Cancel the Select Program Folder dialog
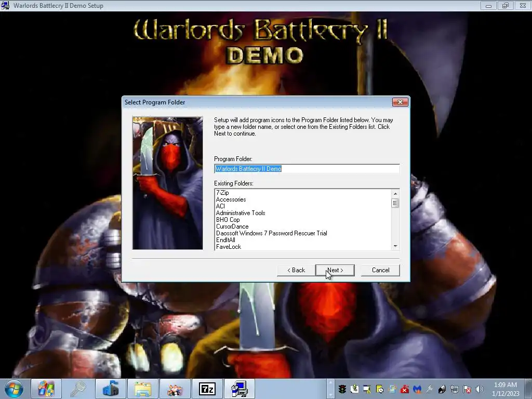Image resolution: width=532 pixels, height=399 pixels. 380,270
